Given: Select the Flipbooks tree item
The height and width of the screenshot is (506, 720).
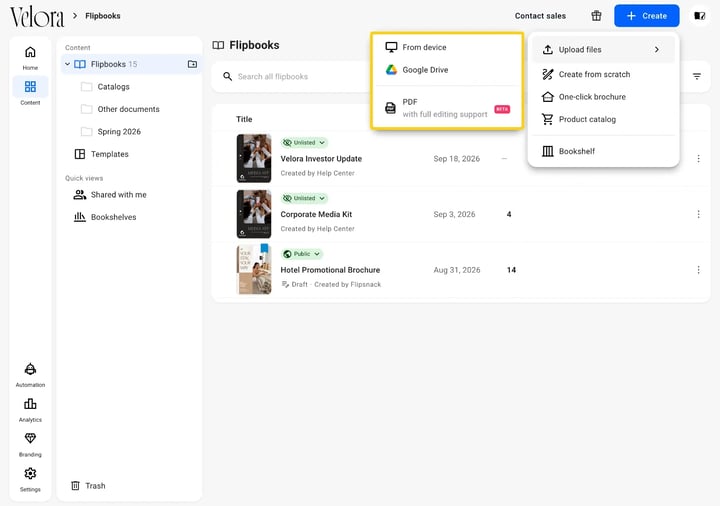Looking at the screenshot, I should [x=129, y=64].
